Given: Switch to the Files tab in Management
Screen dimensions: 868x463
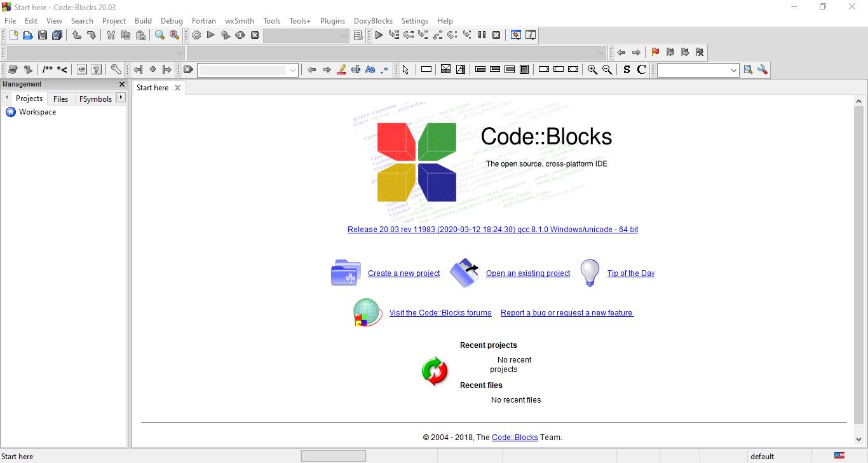Looking at the screenshot, I should 61,99.
